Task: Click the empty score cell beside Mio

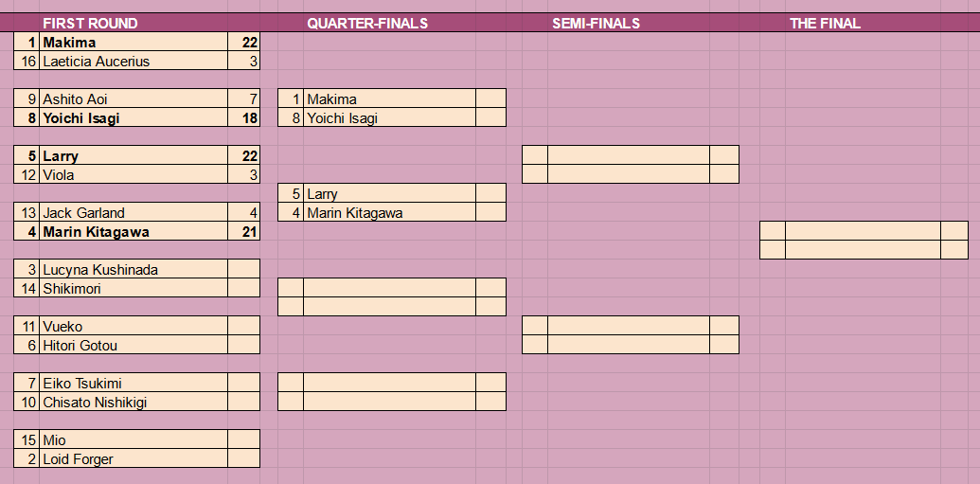Action: point(243,439)
